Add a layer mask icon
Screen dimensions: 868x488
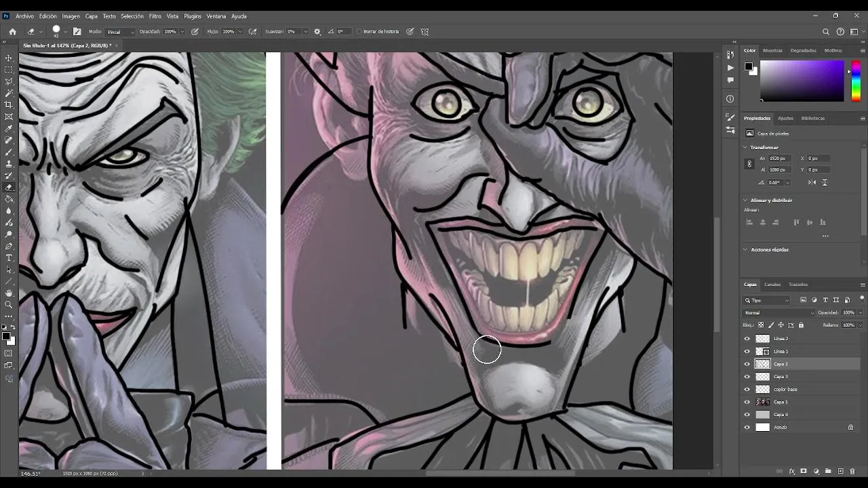pos(804,471)
